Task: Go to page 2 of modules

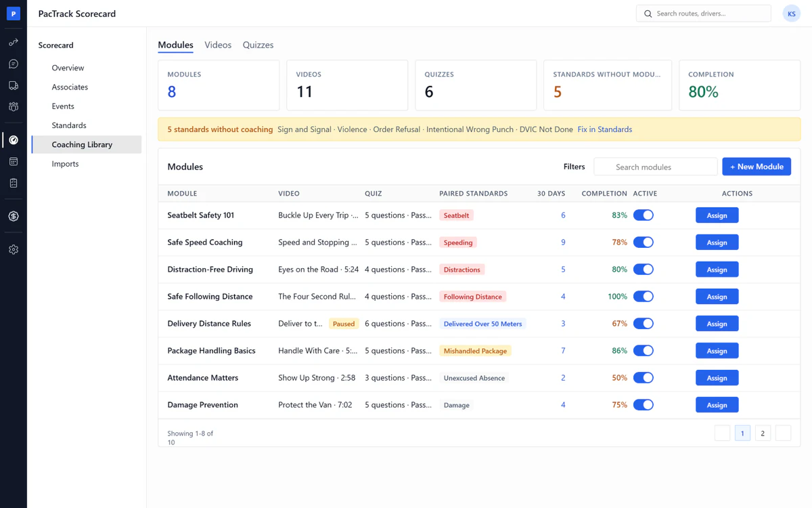Action: coord(763,433)
